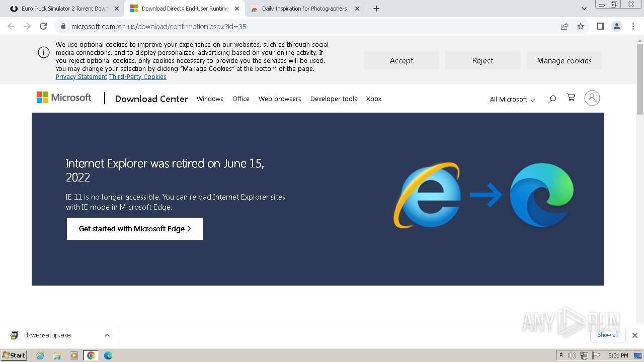The width and height of the screenshot is (644, 362).
Task: Click the tab search chevron in the title bar
Action: pos(584,9)
